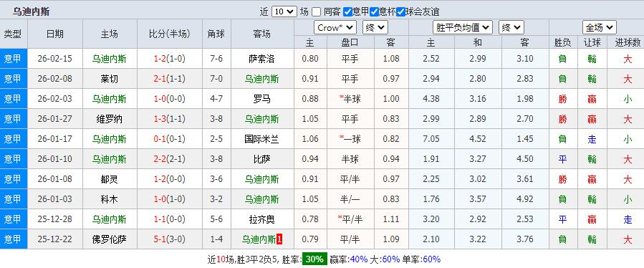Uncheck the 意杯 checkbox

[x=374, y=12]
